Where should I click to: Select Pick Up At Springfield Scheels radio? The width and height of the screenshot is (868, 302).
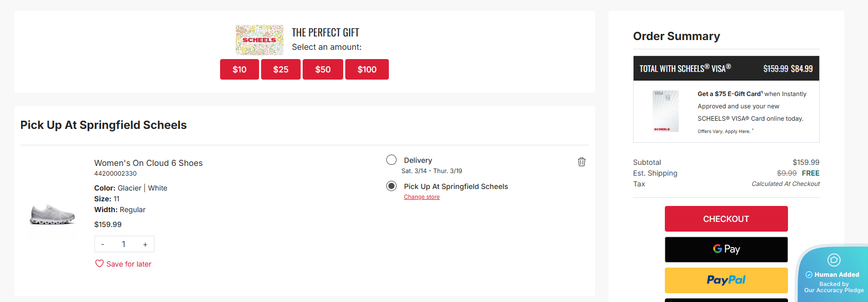pyautogui.click(x=391, y=186)
